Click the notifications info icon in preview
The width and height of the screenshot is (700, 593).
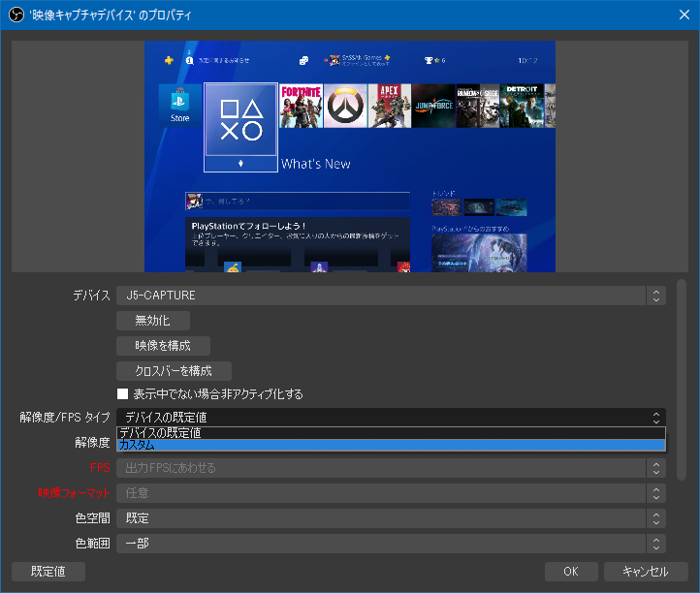[x=190, y=60]
